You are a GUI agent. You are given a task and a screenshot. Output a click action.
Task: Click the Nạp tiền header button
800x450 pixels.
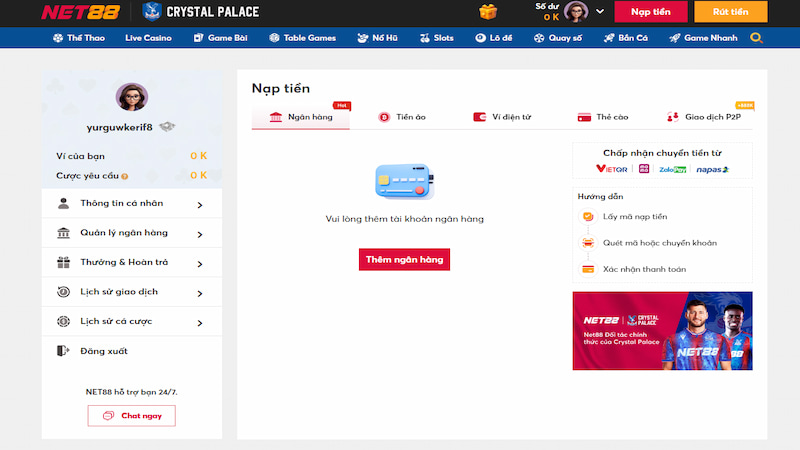click(651, 12)
